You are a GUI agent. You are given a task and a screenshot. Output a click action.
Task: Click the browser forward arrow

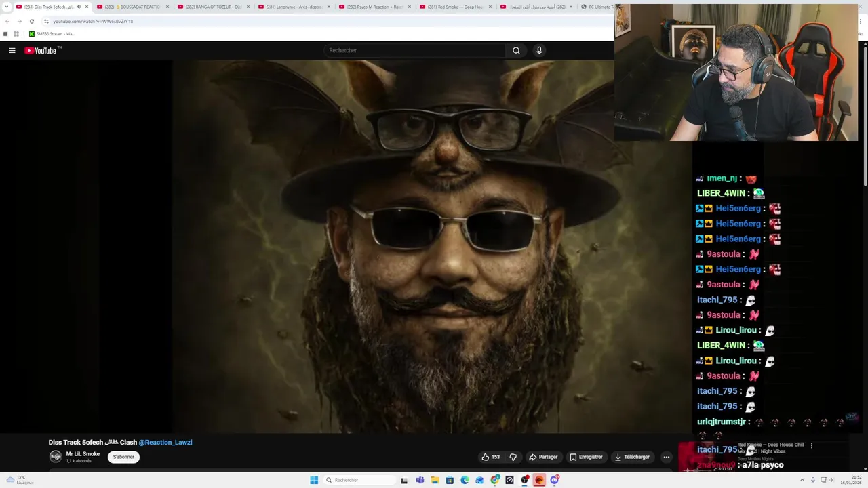coord(19,21)
